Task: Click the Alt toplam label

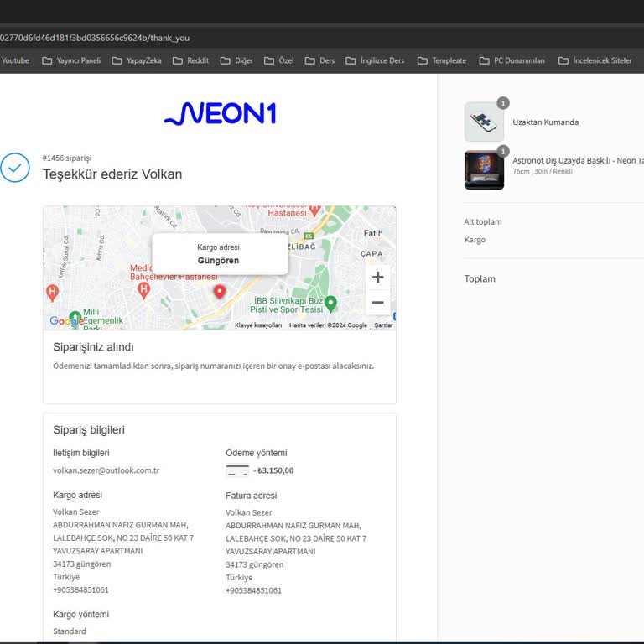Action: pyautogui.click(x=483, y=221)
